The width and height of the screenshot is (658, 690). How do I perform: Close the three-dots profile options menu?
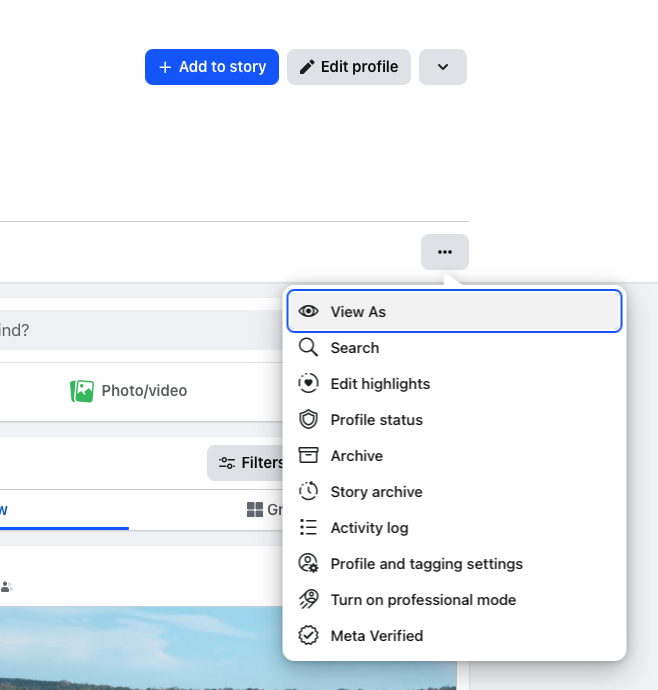(x=445, y=252)
